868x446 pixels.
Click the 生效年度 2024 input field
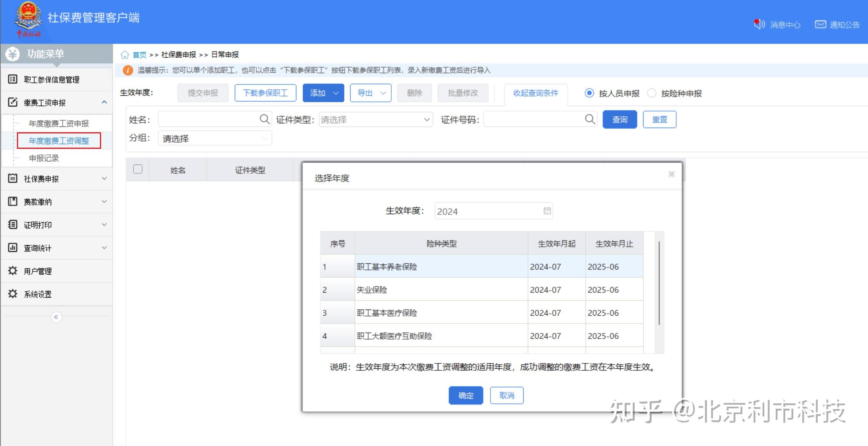pyautogui.click(x=494, y=211)
